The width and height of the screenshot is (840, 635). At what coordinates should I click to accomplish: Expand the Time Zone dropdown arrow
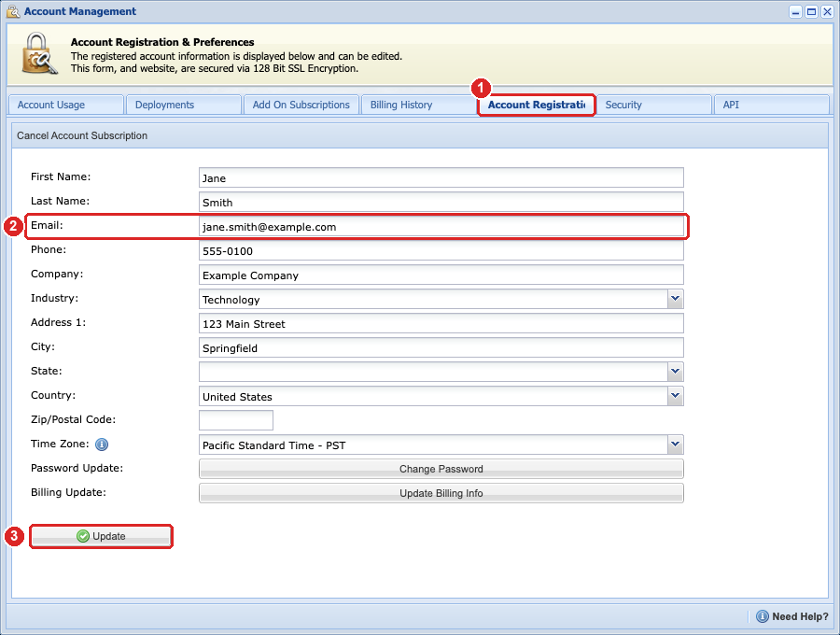675,444
